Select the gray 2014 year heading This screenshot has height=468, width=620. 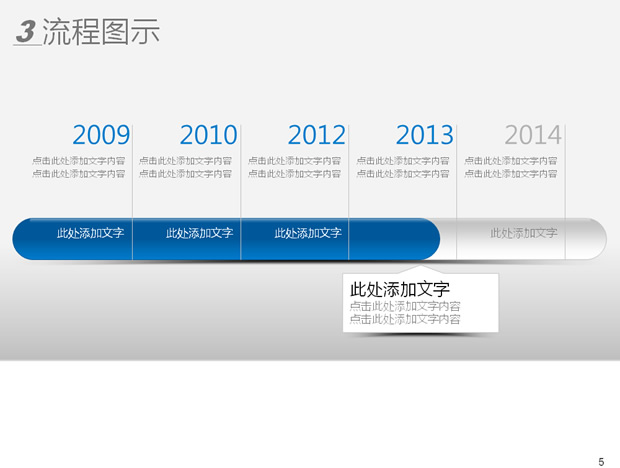533,135
